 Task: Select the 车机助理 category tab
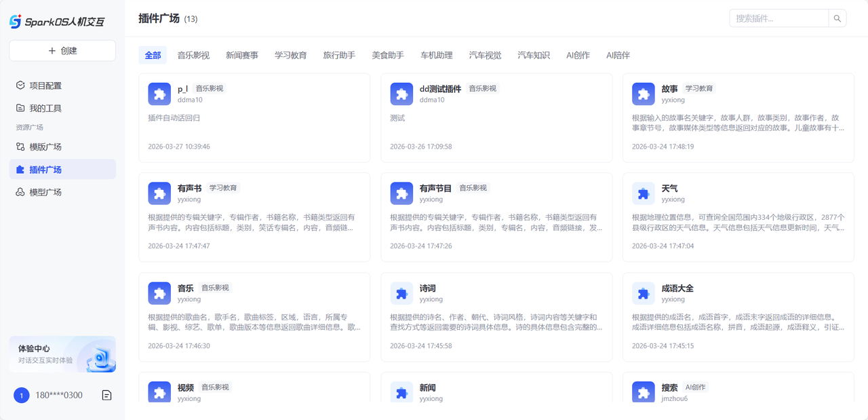click(436, 55)
